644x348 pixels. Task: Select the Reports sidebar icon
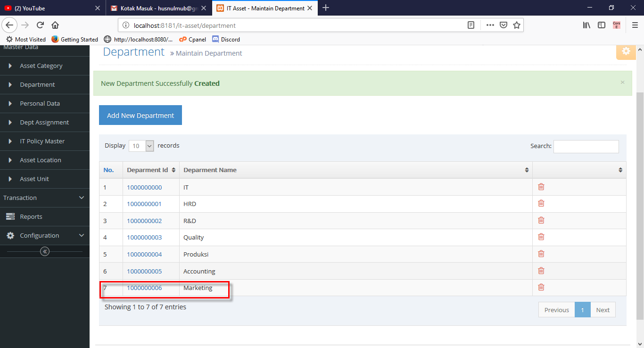(10, 216)
